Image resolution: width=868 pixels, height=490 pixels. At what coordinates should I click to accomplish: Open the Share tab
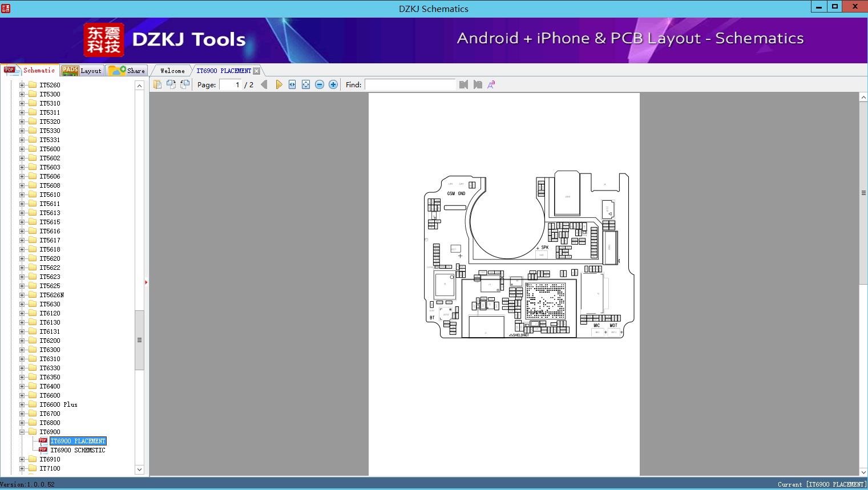tap(128, 71)
